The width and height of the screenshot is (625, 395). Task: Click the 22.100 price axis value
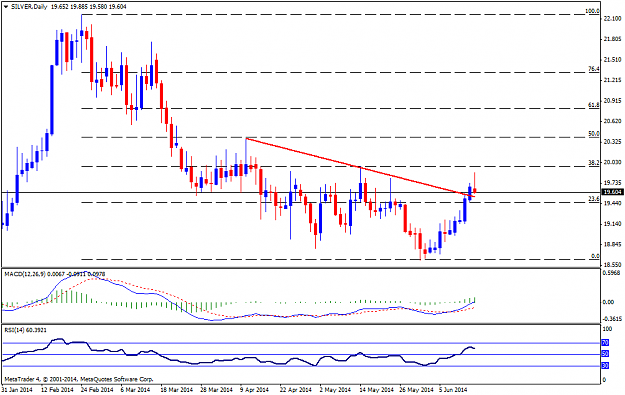(613, 19)
